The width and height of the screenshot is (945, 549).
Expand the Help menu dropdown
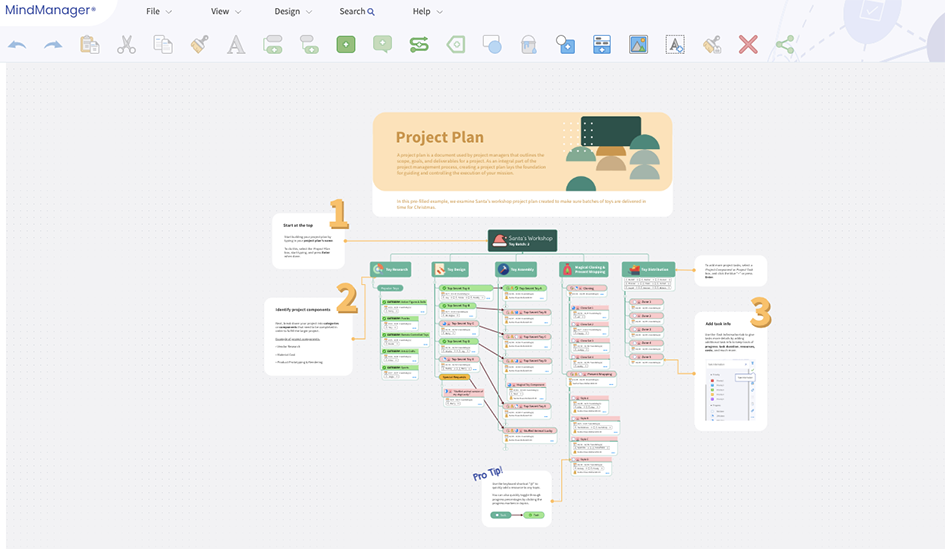pyautogui.click(x=428, y=12)
